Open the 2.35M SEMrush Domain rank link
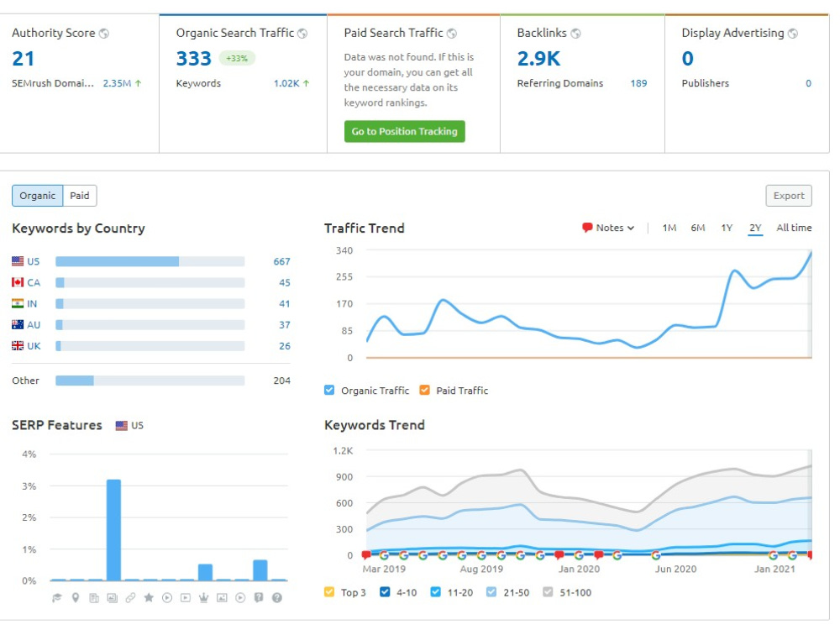Viewport: 840px width, 630px height. pyautogui.click(x=117, y=83)
